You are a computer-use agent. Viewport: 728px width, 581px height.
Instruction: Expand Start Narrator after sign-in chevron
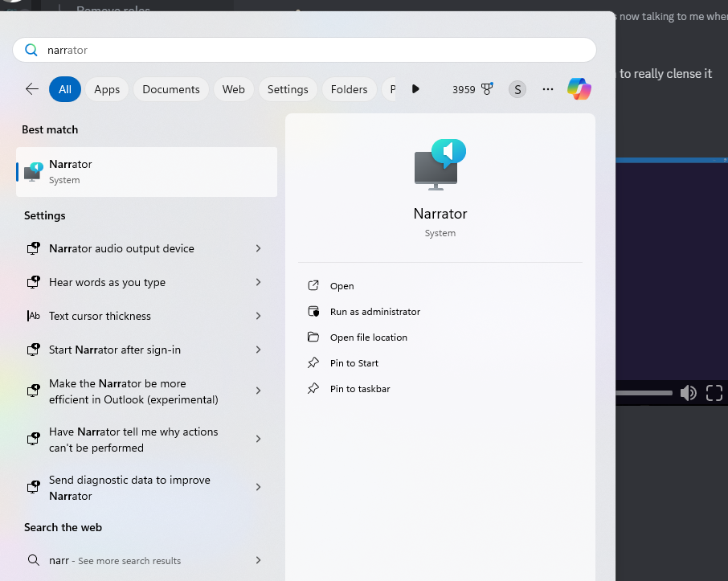258,350
